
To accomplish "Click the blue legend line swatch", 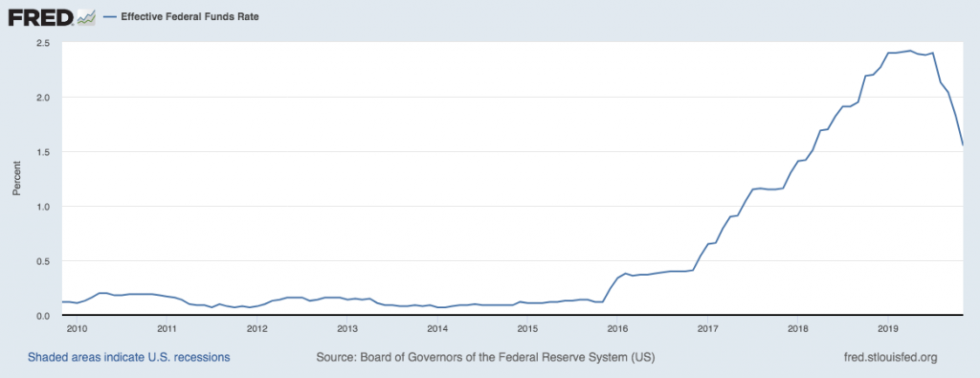I will point(109,17).
